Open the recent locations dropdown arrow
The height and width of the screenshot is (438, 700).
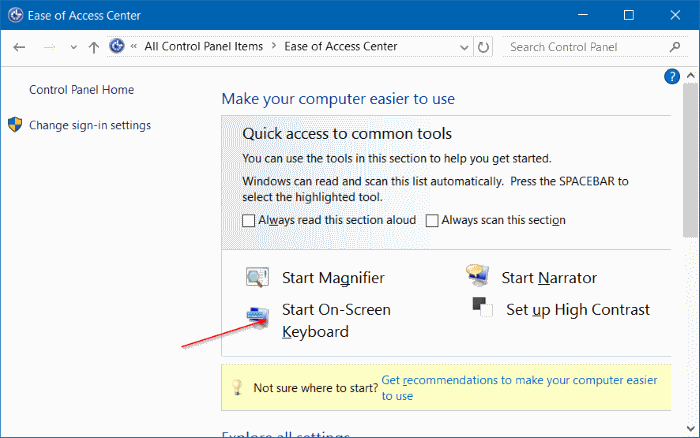[x=71, y=47]
